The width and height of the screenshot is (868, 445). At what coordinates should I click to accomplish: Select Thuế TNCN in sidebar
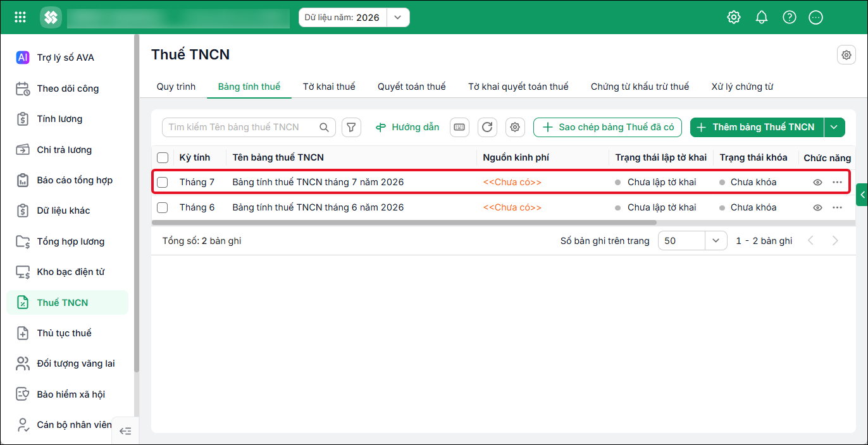click(x=68, y=303)
